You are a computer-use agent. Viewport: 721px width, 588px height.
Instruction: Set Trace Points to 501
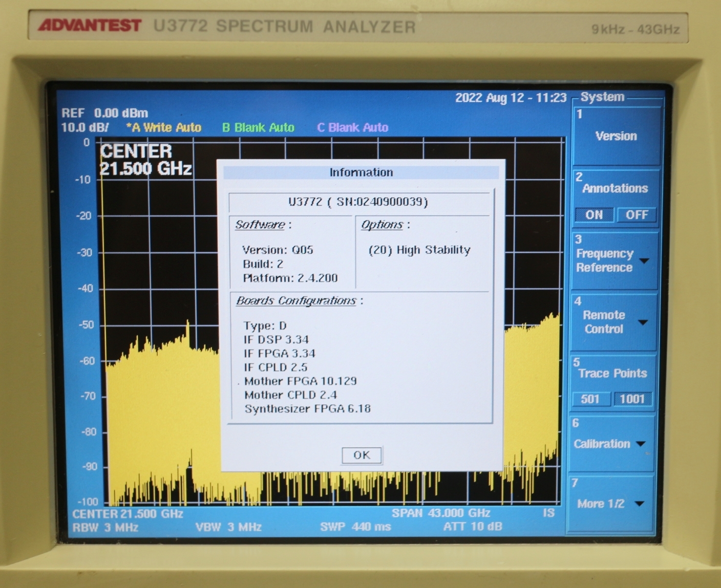(590, 399)
